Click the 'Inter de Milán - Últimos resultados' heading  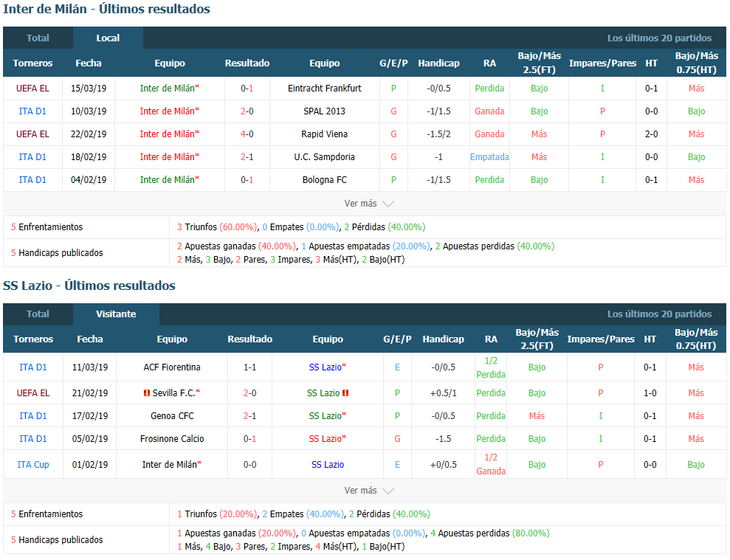tap(106, 10)
